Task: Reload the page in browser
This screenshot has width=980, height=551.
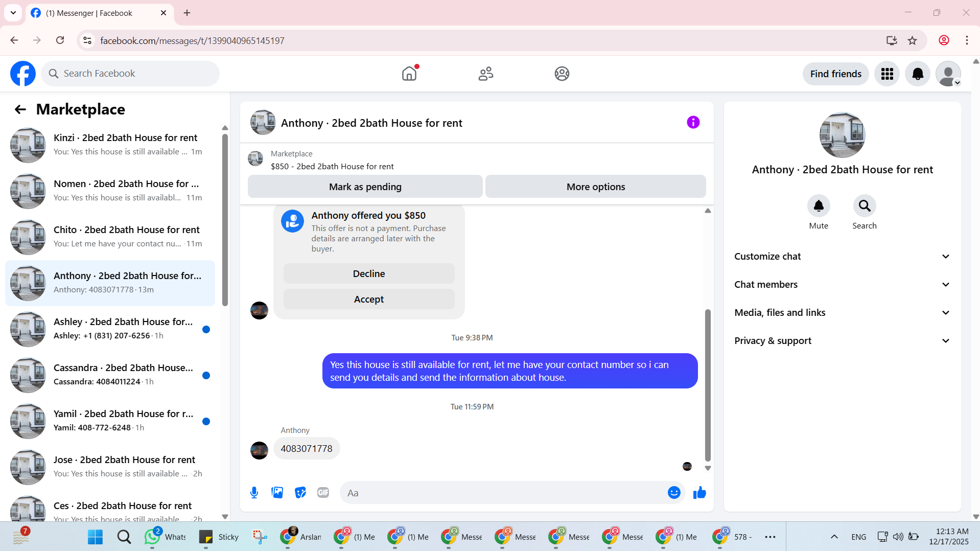Action: [x=60, y=40]
